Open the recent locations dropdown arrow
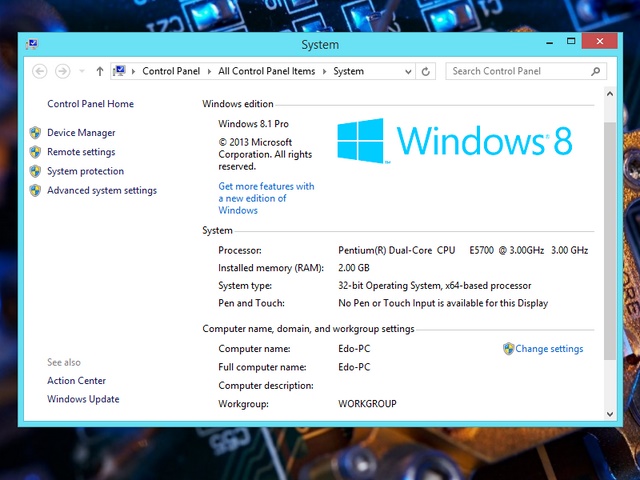 point(82,71)
